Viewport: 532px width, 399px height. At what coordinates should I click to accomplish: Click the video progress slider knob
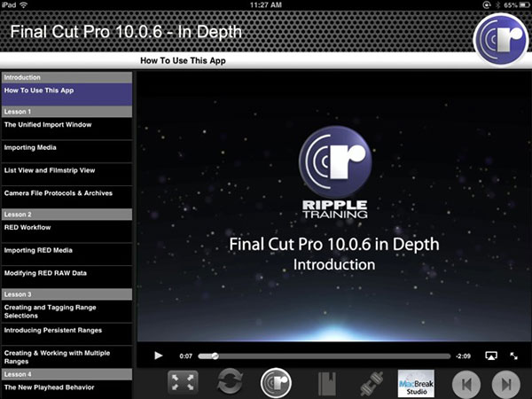point(215,356)
